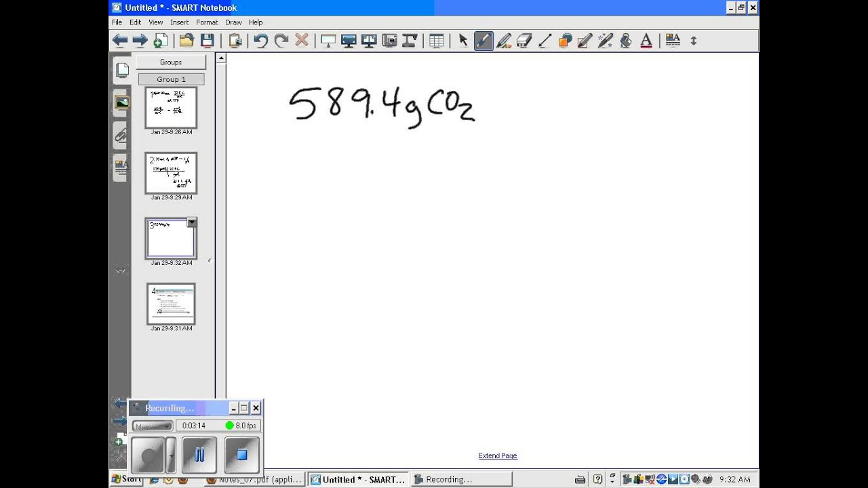The height and width of the screenshot is (488, 868).
Task: Select the Fill bucket tool
Action: coord(626,41)
